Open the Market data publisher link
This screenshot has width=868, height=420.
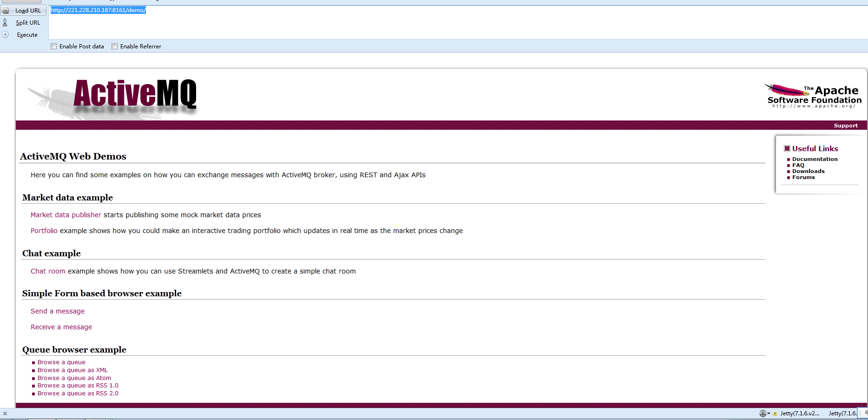(66, 215)
